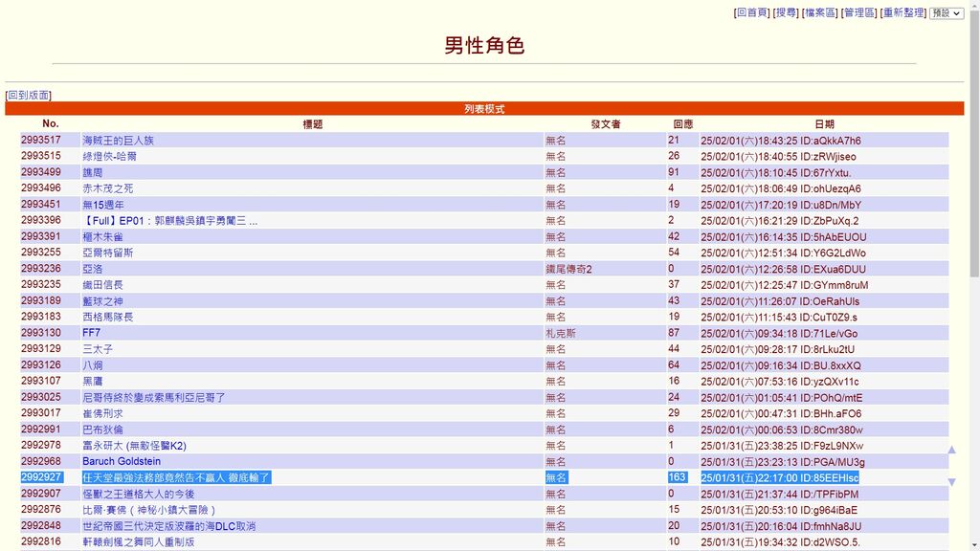Click thread number 2993025 in No. column
This screenshot has height=551, width=980.
[x=41, y=397]
